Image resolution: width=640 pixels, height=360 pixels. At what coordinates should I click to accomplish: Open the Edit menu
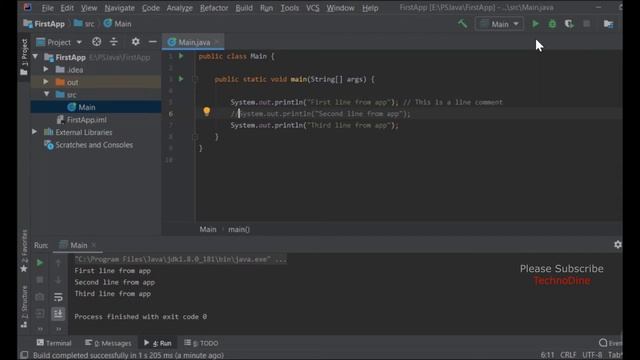(67, 8)
